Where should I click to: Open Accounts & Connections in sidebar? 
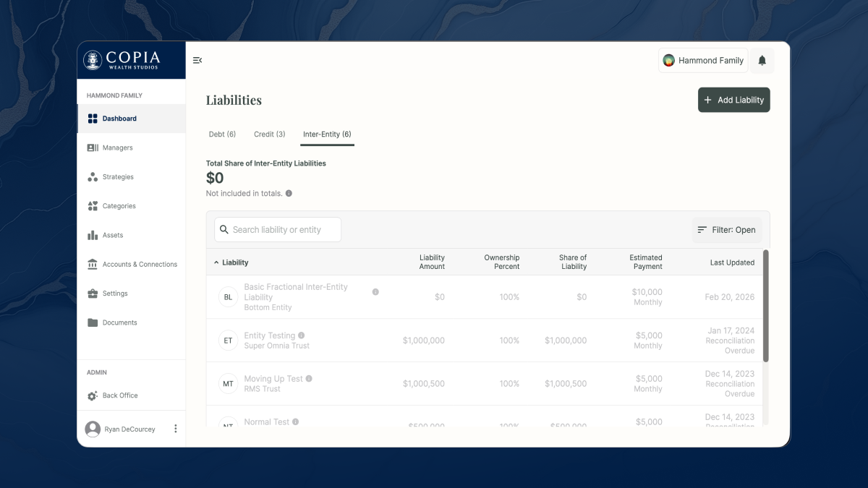[x=139, y=265]
